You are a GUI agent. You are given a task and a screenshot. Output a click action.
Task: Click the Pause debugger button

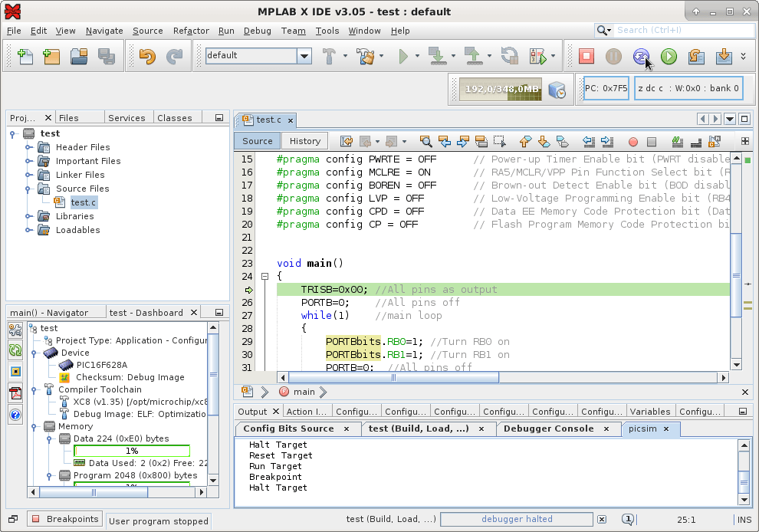(x=613, y=56)
